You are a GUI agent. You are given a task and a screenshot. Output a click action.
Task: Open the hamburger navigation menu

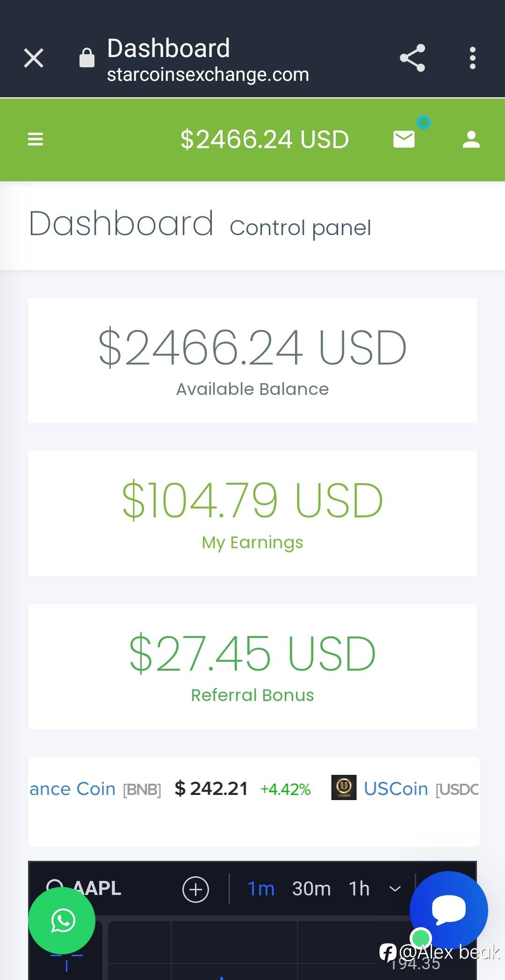click(x=36, y=139)
